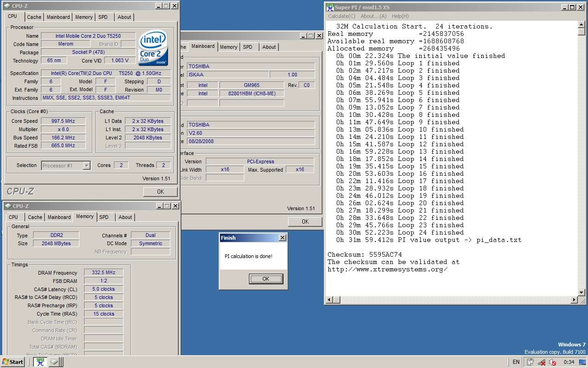Screen dimensions: 588x368
Task: Select Mainboard tab in the middle CPU-Z window
Action: pos(203,46)
